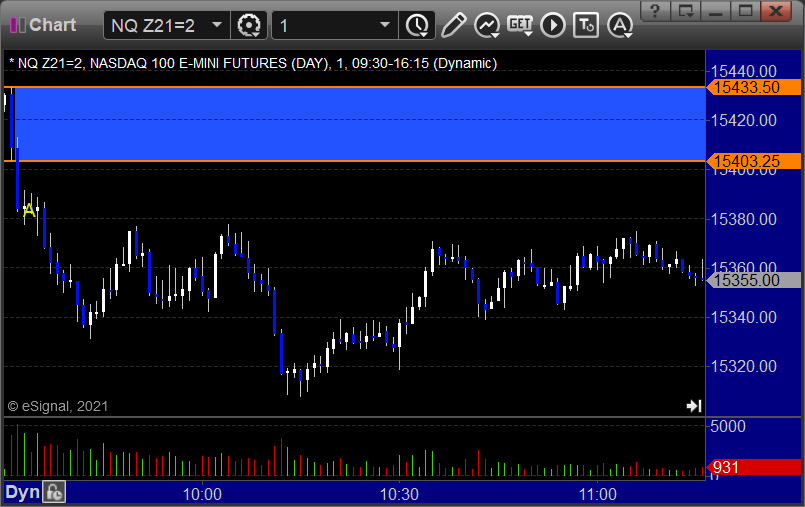Click the 15380.00 price axis label
Viewport: 805px width, 507px height.
(x=743, y=219)
